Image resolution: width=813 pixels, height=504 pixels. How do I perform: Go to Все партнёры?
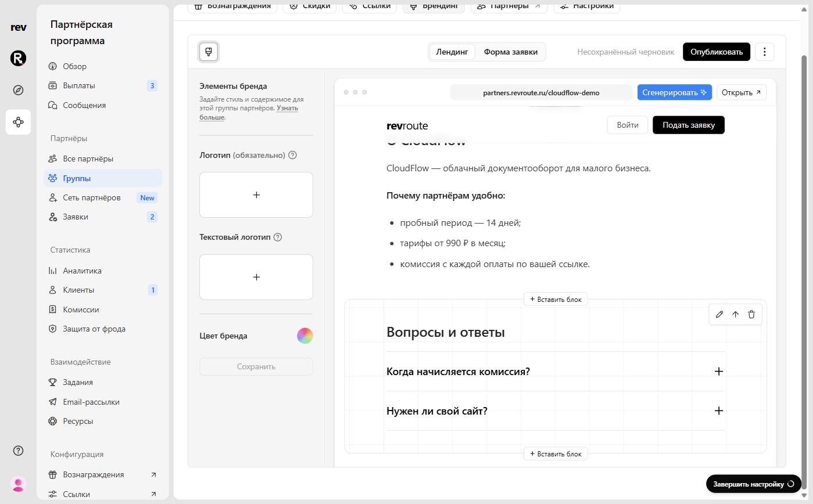tap(103, 159)
